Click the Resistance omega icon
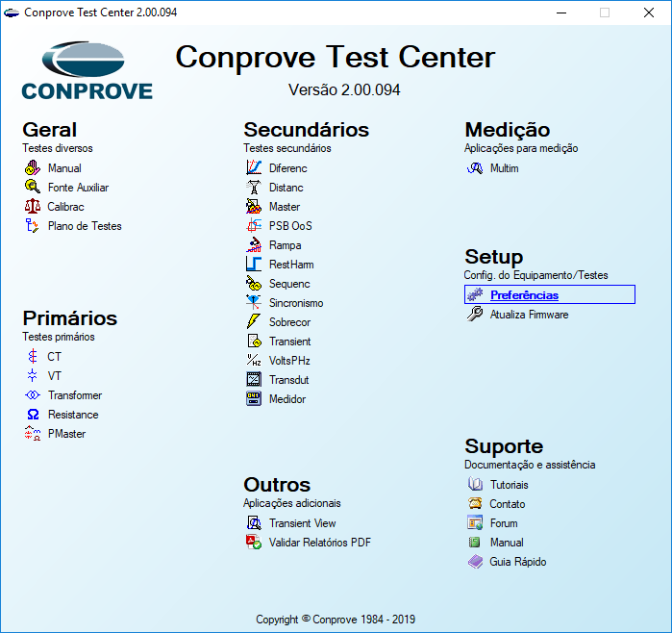The width and height of the screenshot is (672, 633). (33, 415)
